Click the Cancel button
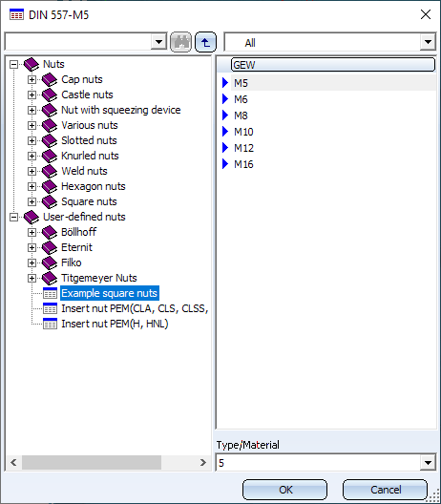 point(385,490)
